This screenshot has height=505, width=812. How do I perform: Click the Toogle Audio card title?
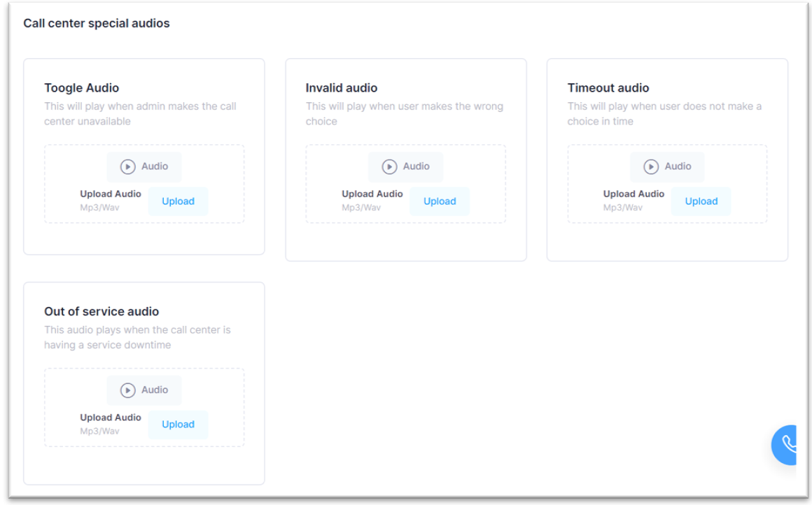click(82, 88)
